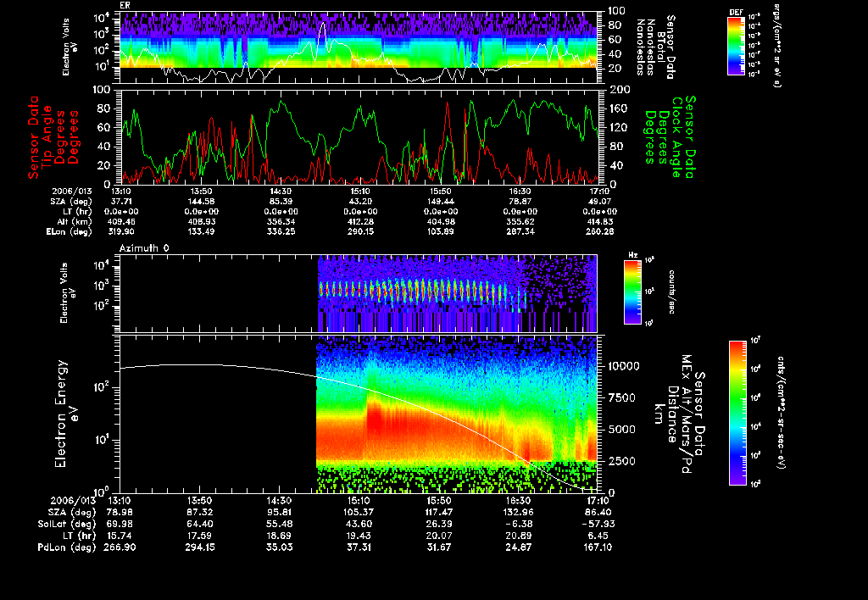
Task: Click the 'SolLat (deg)' row label
Action: pyautogui.click(x=66, y=524)
